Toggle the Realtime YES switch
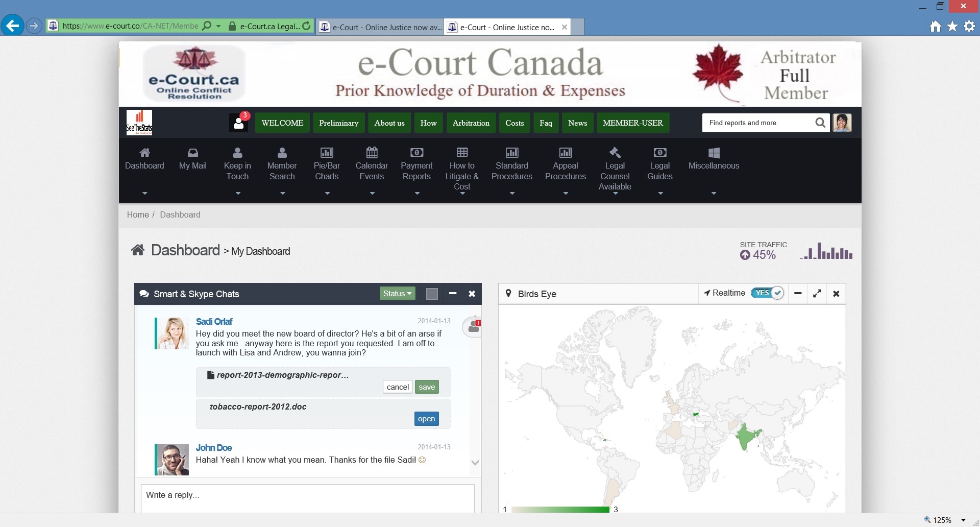The height and width of the screenshot is (527, 980). 767,293
